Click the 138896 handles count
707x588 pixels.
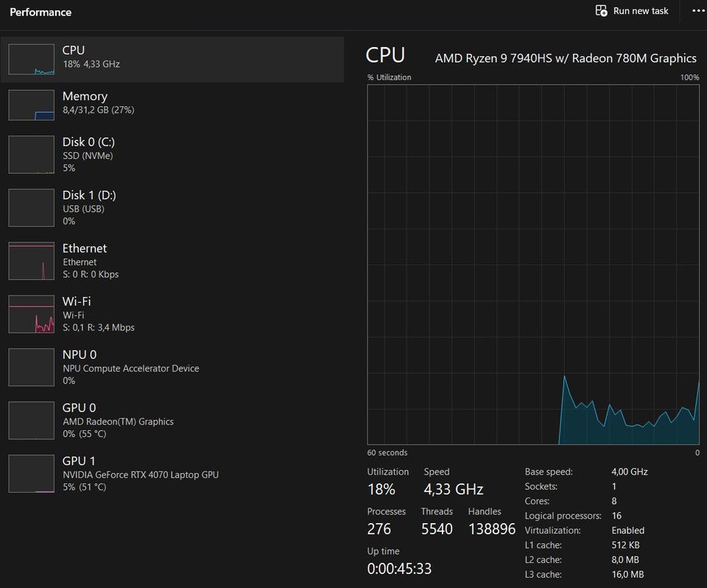pyautogui.click(x=492, y=529)
